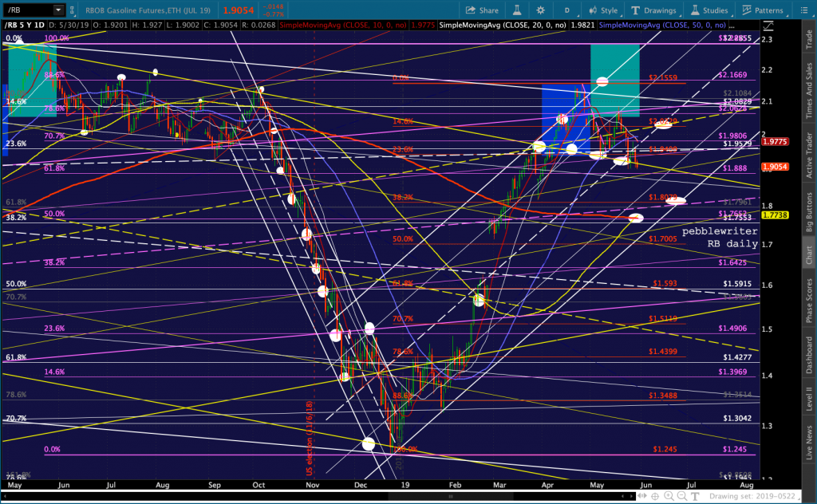The width and height of the screenshot is (817, 504).
Task: Click the $1.245 Fibonacci level label in red
Action: click(665, 449)
